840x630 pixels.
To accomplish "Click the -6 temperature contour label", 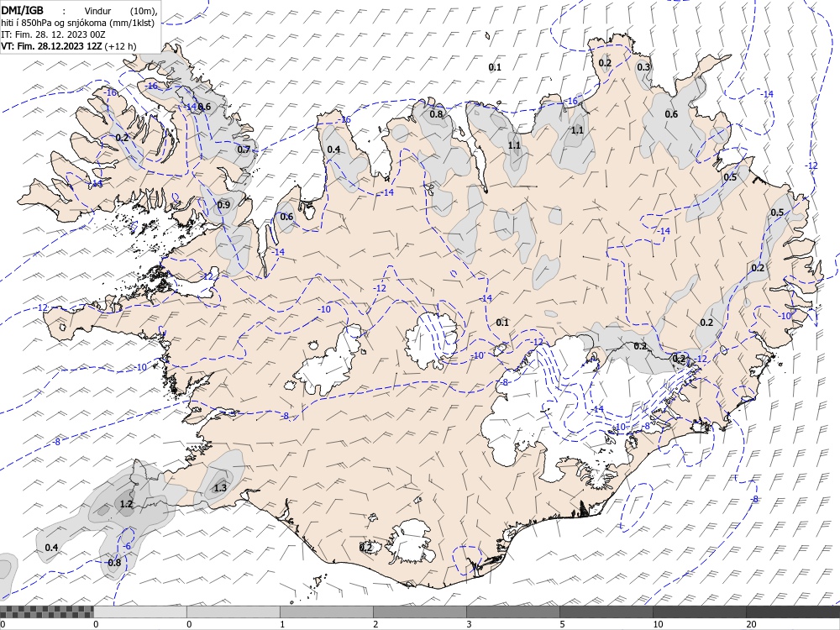I will point(127,546).
